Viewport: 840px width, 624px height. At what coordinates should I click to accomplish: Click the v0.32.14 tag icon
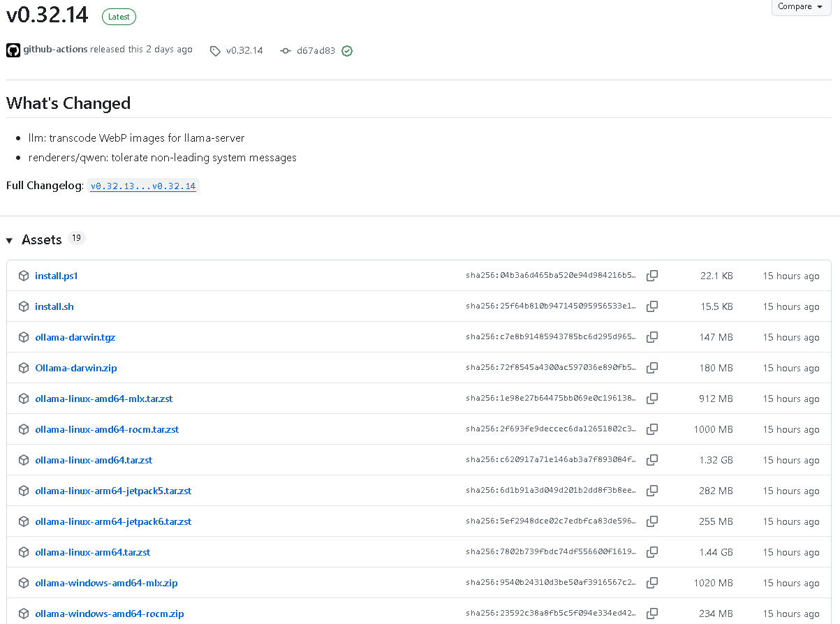click(216, 51)
